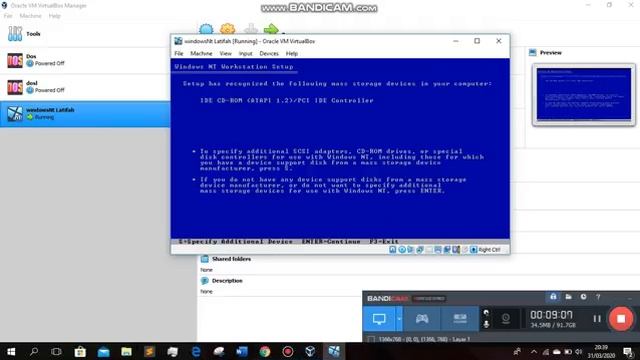Open the View menu of the VM window
The height and width of the screenshot is (360, 640).
(x=225, y=53)
